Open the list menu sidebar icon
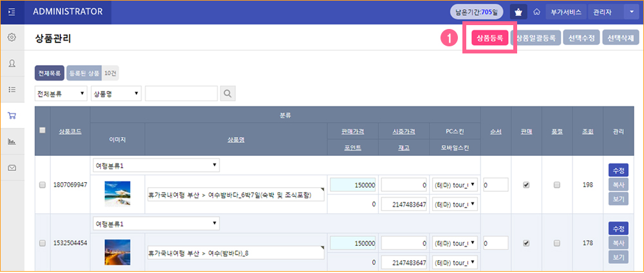Screen dimensions: 644x273 point(12,89)
